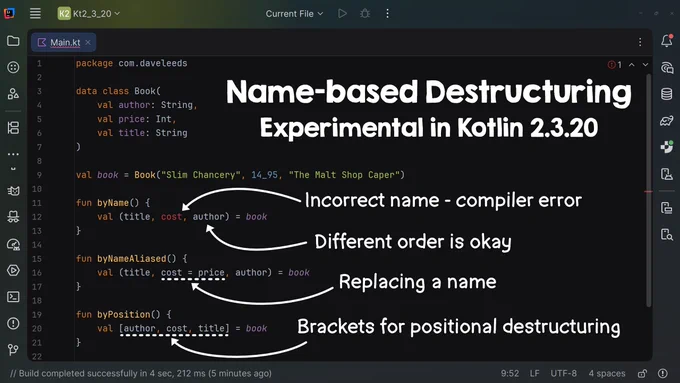The width and height of the screenshot is (680, 383).
Task: Open the Git version control tool window
Action: (x=13, y=350)
